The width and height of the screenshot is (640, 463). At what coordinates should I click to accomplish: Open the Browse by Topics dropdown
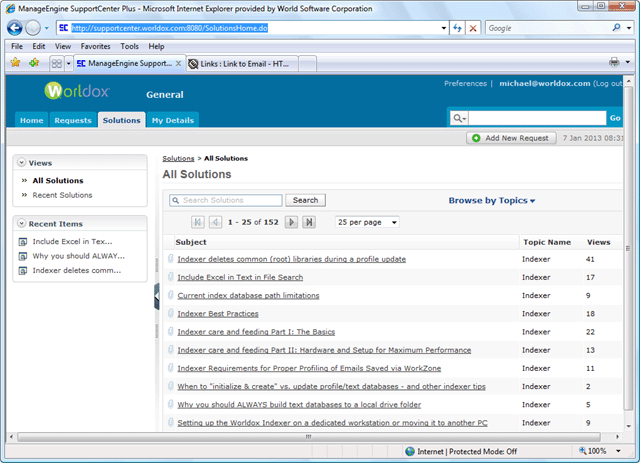[x=492, y=200]
